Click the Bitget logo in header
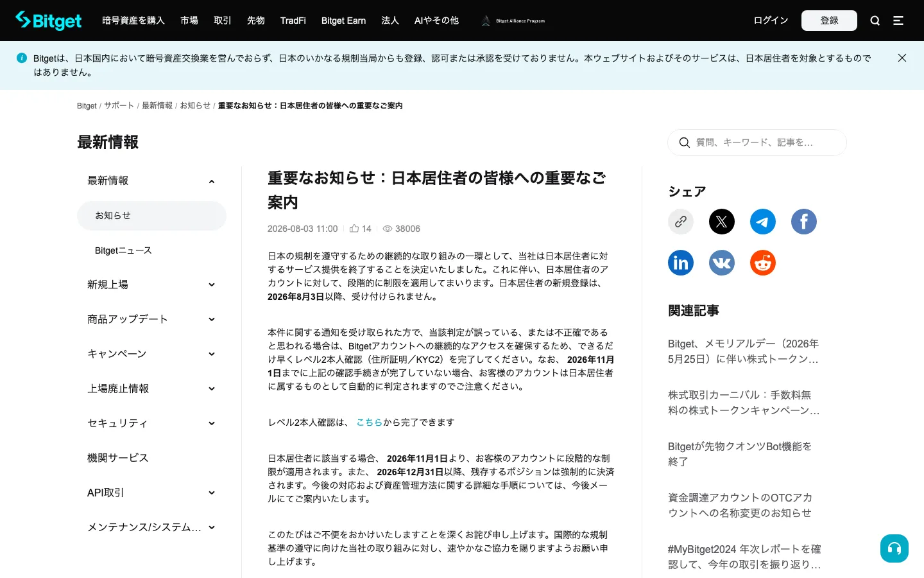This screenshot has width=924, height=578. tap(49, 21)
